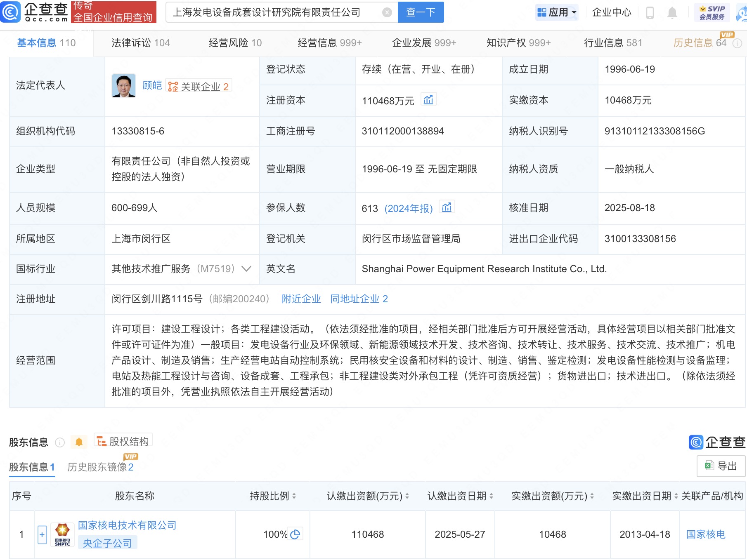Click the mobile phone icon in header
This screenshot has width=747, height=560.
click(650, 13)
